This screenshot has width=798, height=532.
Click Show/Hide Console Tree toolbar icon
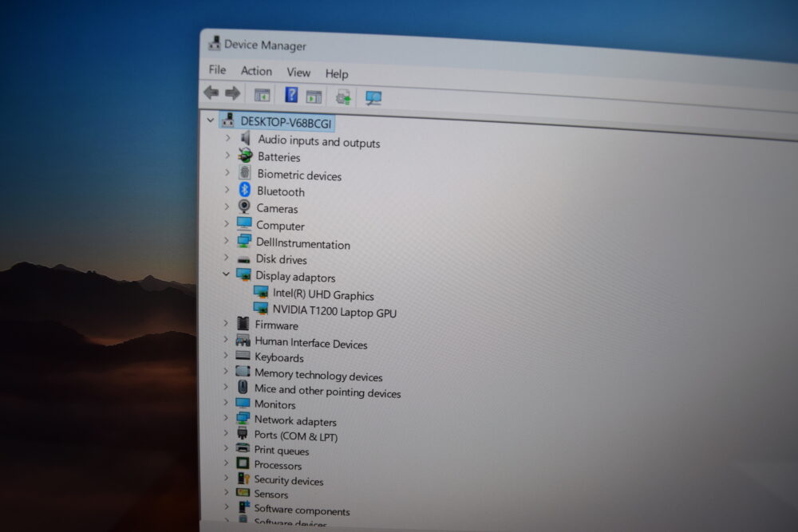(262, 95)
